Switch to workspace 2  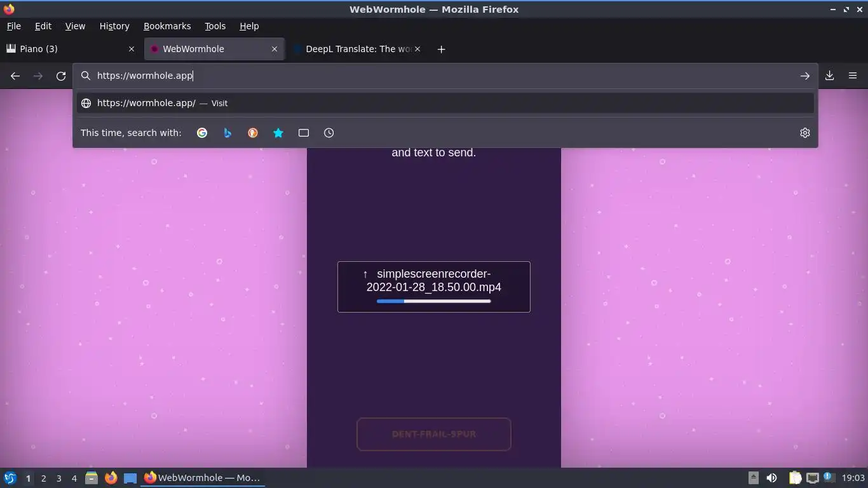point(43,478)
